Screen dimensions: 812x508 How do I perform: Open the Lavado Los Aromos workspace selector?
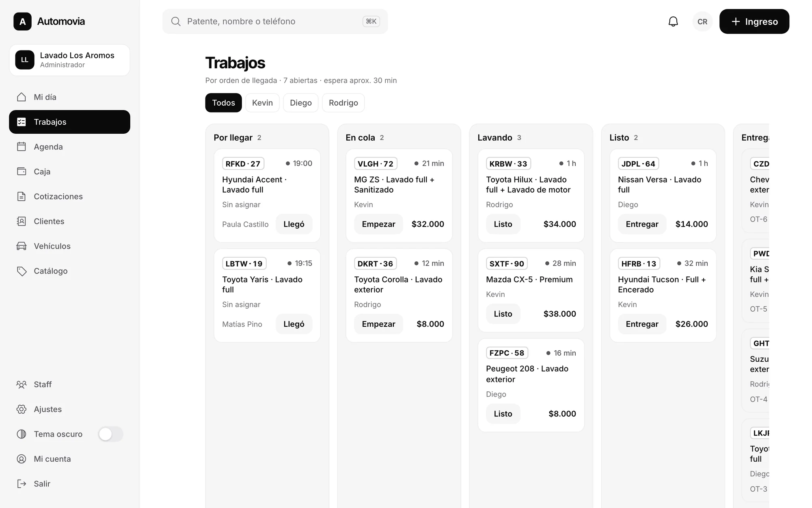pos(69,60)
